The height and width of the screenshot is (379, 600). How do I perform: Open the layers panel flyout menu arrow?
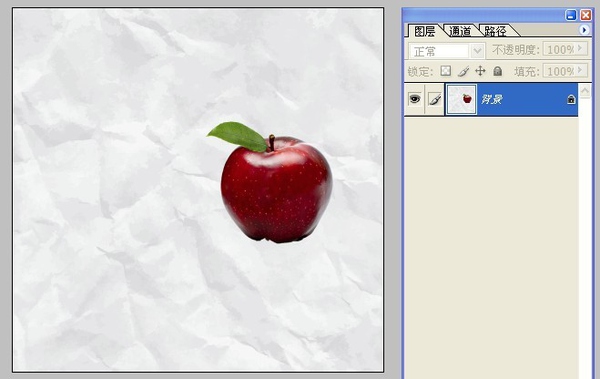[x=584, y=30]
